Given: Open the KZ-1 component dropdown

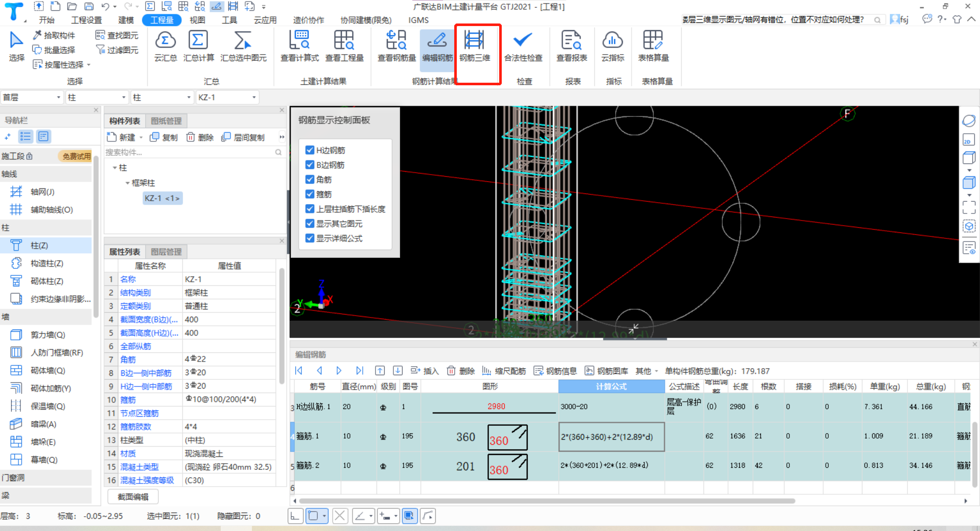Looking at the screenshot, I should click(x=227, y=97).
